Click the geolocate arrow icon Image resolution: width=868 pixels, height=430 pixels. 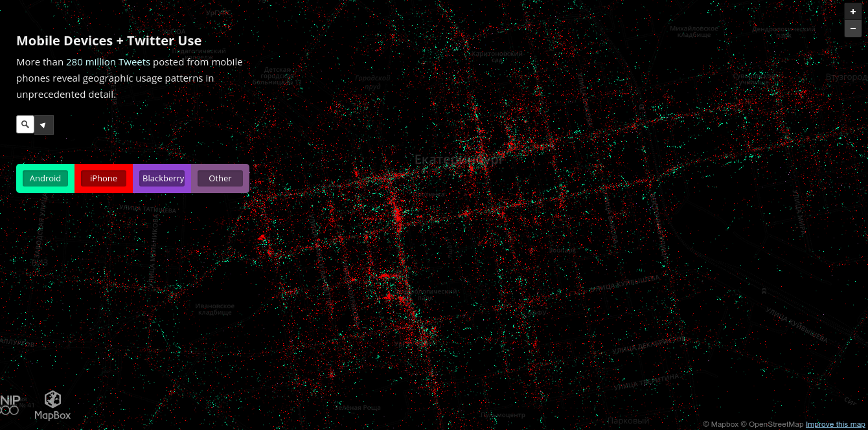(43, 125)
